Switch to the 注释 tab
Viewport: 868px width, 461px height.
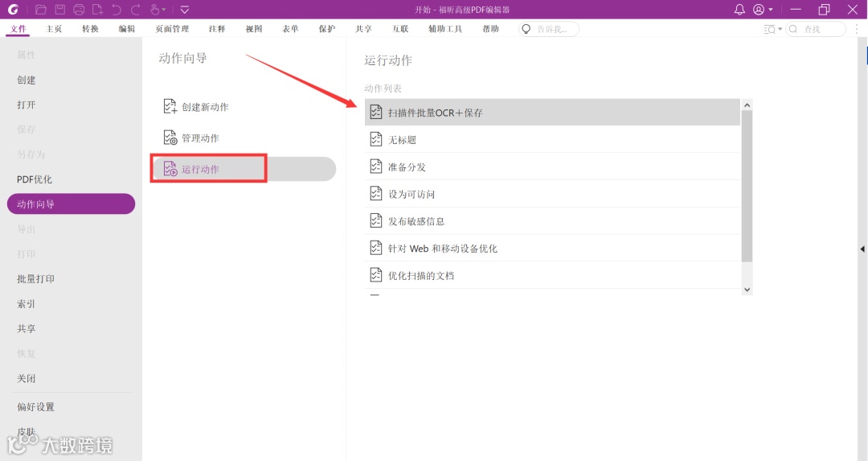[217, 29]
